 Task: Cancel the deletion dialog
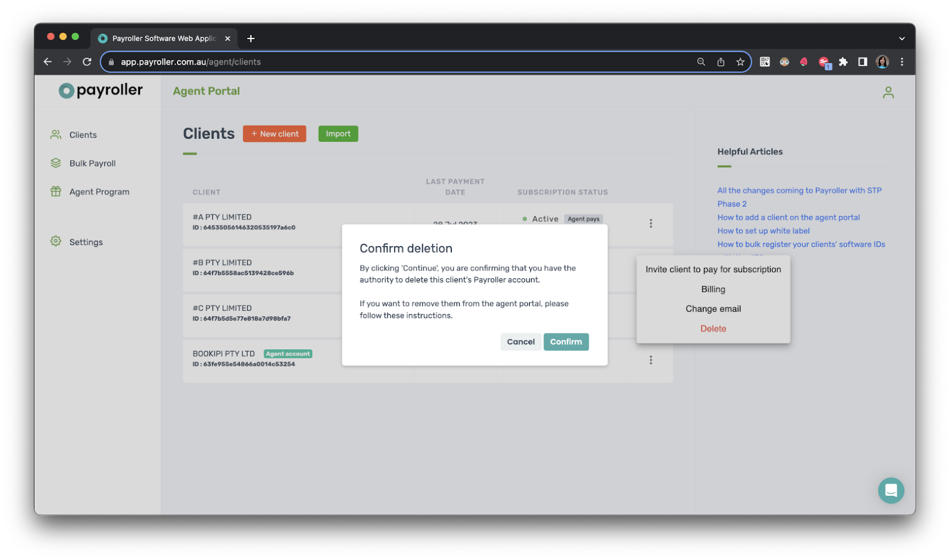point(521,342)
